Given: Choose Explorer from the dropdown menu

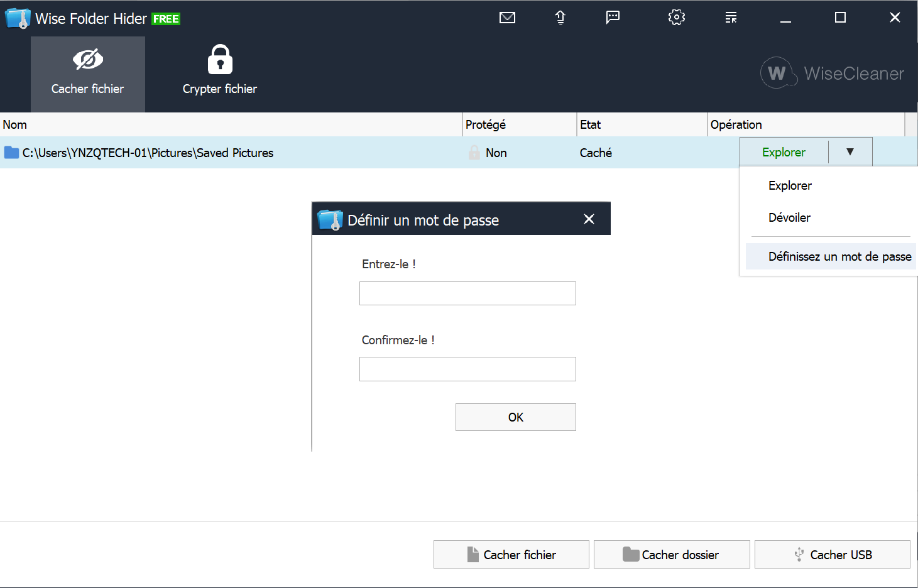Looking at the screenshot, I should pyautogui.click(x=790, y=185).
